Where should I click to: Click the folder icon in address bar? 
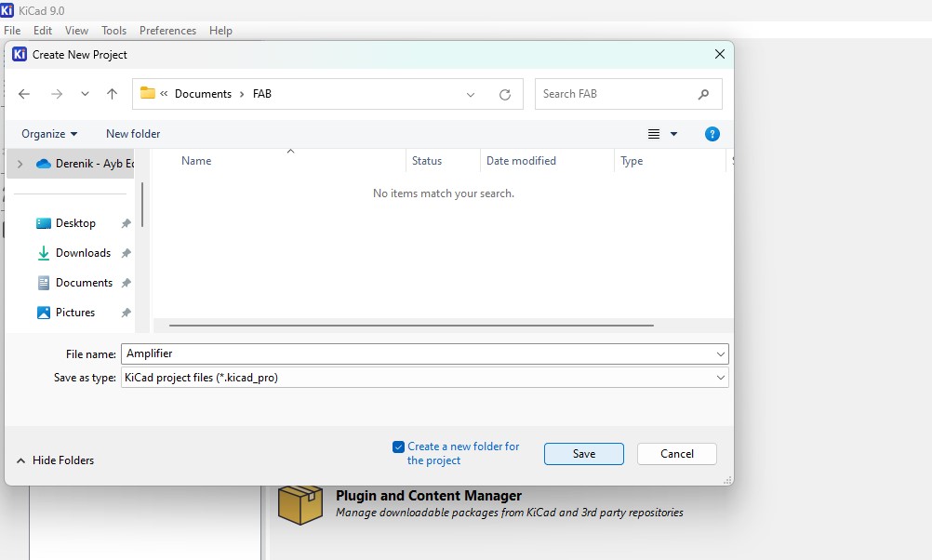(147, 93)
